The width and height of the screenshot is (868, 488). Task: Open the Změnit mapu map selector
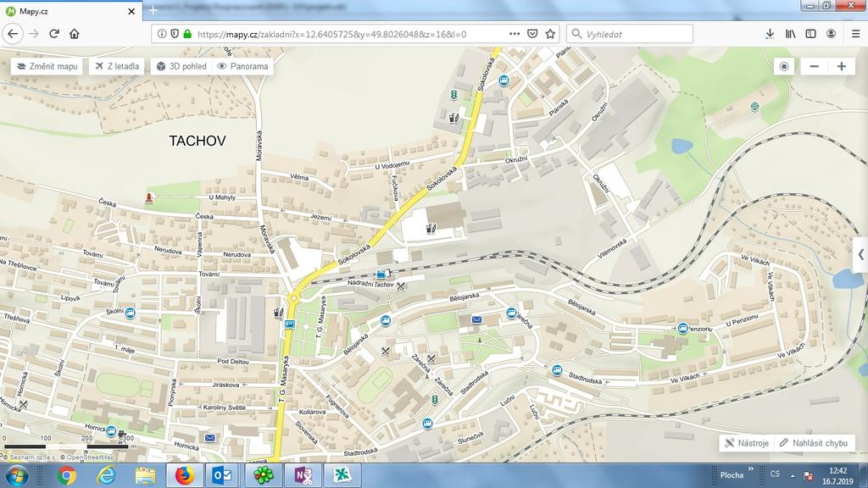pyautogui.click(x=47, y=66)
